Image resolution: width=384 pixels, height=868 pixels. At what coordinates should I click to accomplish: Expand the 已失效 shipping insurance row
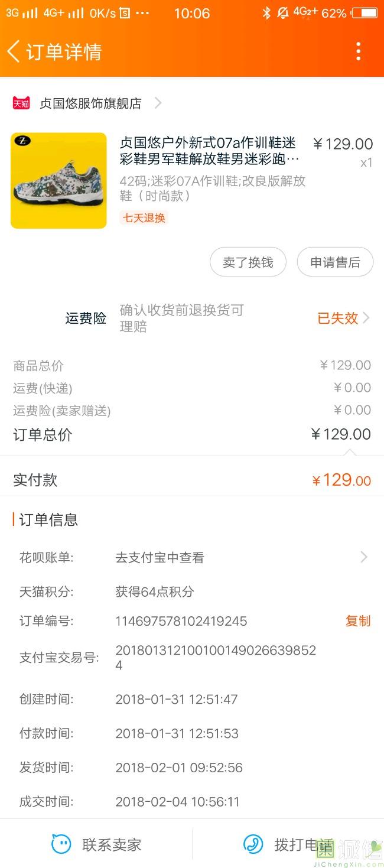[x=366, y=318]
